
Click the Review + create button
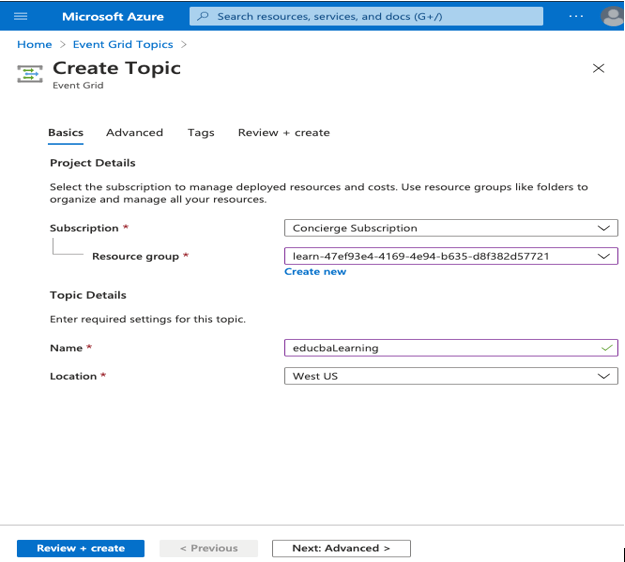80,548
